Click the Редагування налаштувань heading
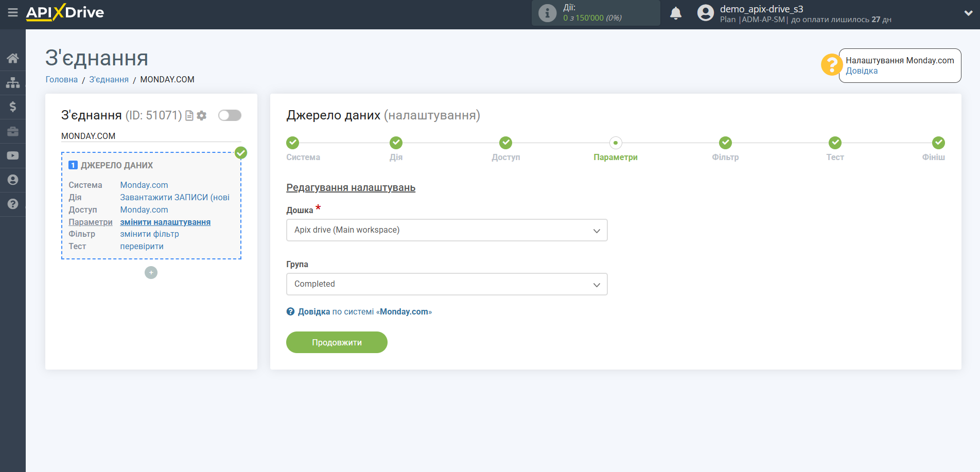980x472 pixels. pos(351,188)
